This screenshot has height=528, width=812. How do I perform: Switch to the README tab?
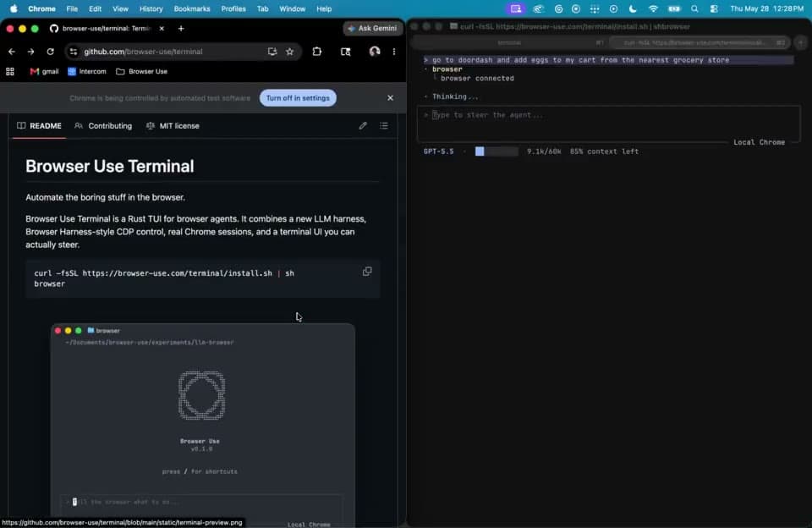40,126
